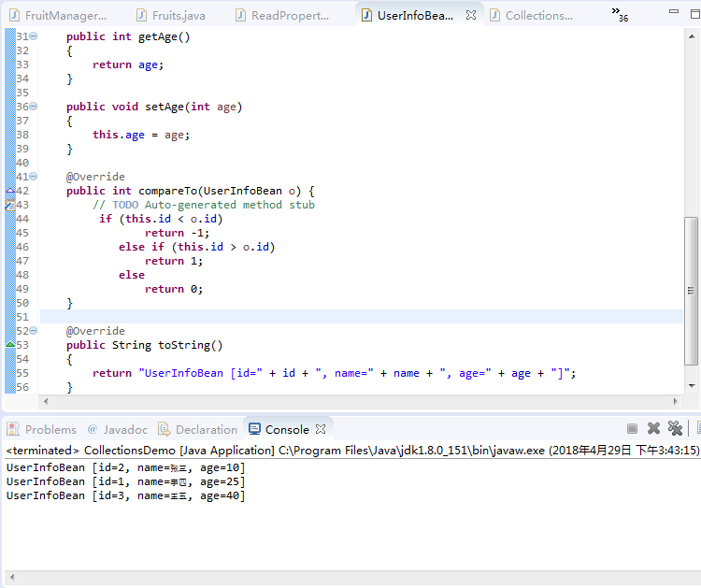Click the override marker on line 53
The width and height of the screenshot is (701, 588).
click(x=10, y=345)
